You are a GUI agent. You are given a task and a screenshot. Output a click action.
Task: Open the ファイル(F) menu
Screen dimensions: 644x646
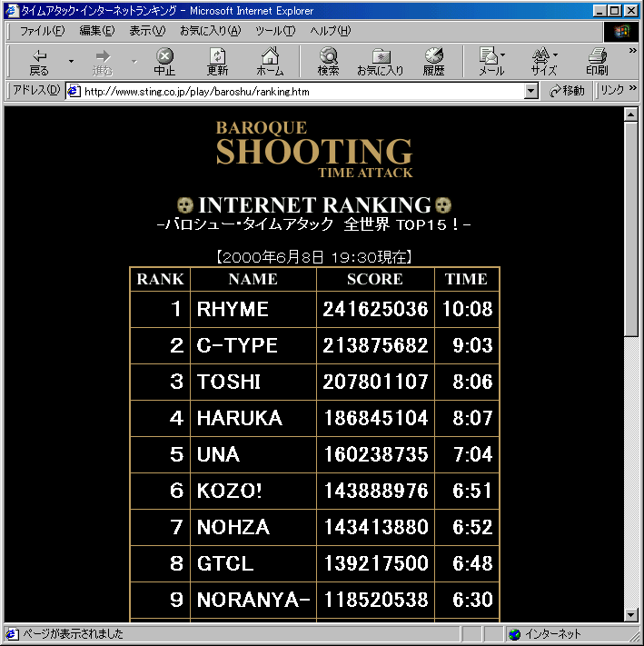click(x=42, y=31)
